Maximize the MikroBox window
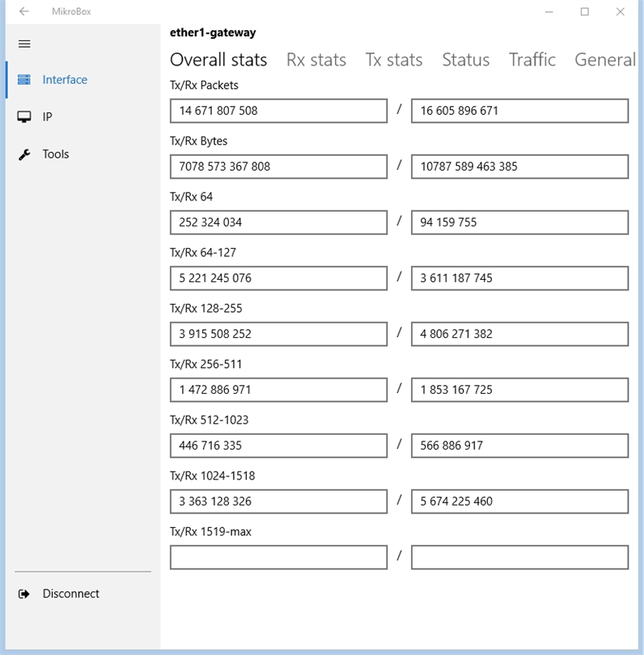Image resolution: width=644 pixels, height=655 pixels. point(584,12)
